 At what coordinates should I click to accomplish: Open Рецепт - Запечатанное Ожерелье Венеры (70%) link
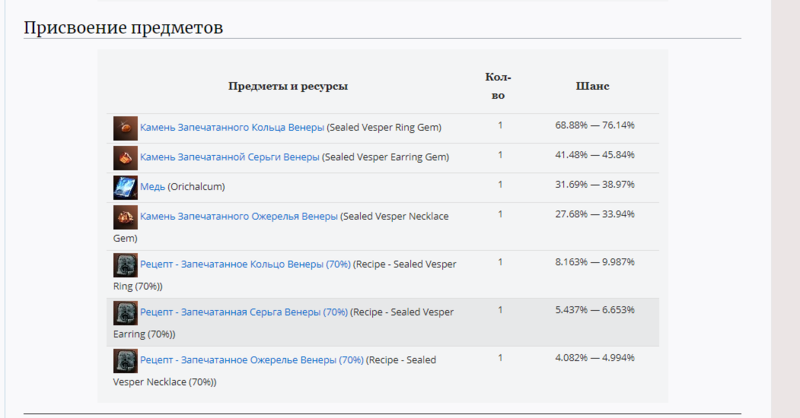pos(252,360)
